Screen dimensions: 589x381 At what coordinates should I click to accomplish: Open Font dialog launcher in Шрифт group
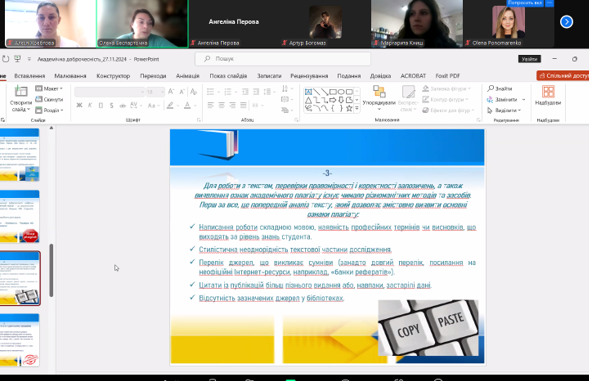click(x=199, y=120)
